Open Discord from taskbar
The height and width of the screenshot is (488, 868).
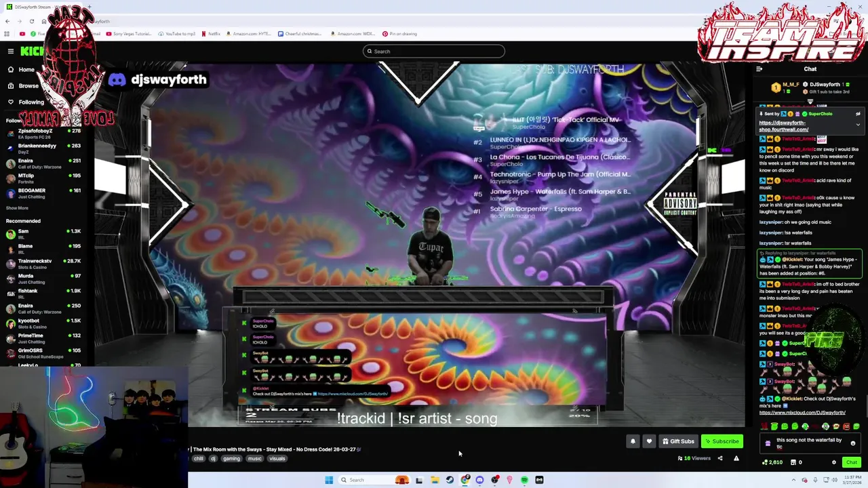[x=479, y=480]
